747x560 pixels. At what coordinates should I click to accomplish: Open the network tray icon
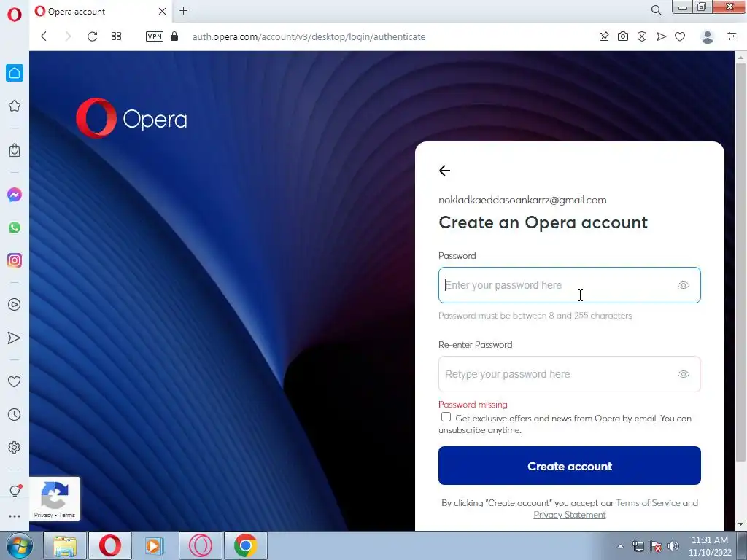point(638,546)
